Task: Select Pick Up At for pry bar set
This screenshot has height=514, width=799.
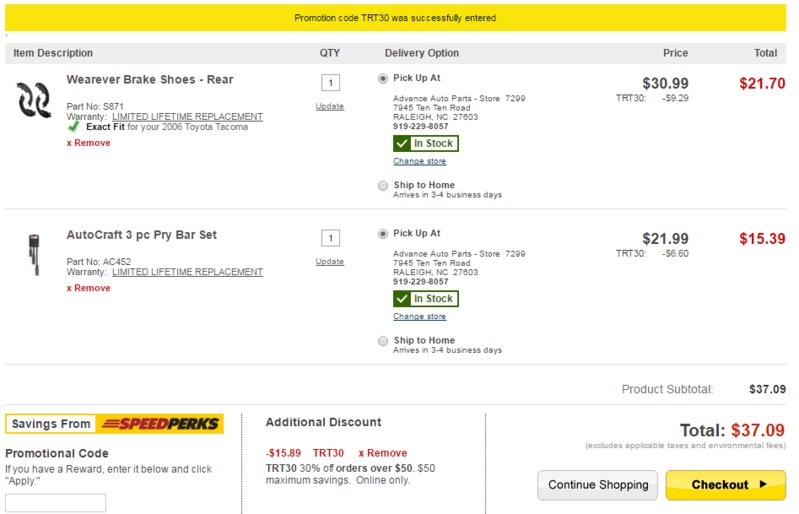Action: [x=383, y=234]
